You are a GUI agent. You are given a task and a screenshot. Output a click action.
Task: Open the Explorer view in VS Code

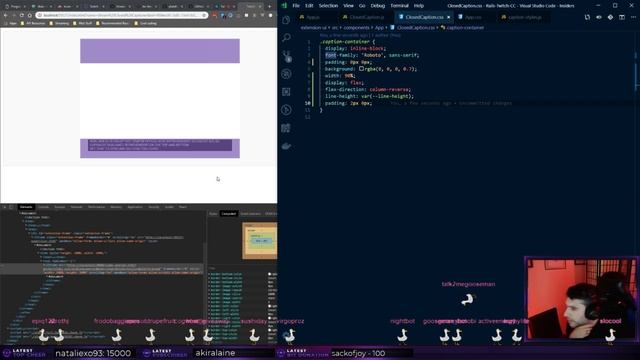pyautogui.click(x=286, y=20)
